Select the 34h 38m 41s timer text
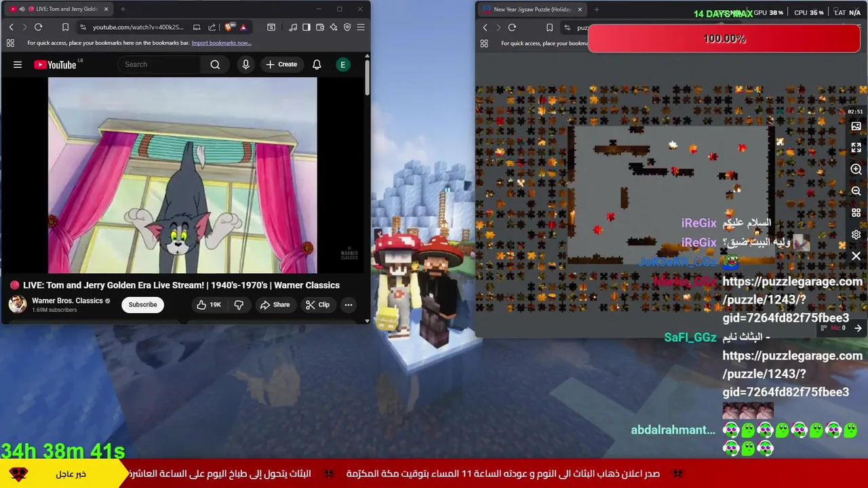 pyautogui.click(x=63, y=451)
